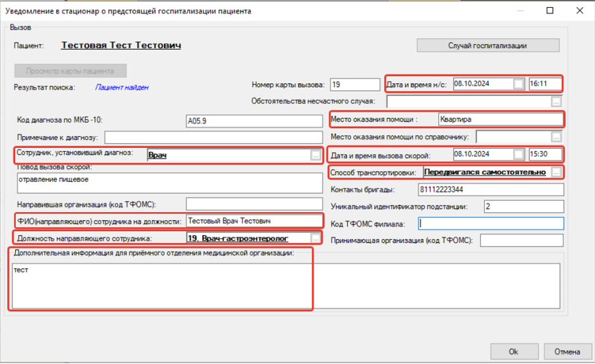This screenshot has height=364, width=595.
Task: Focus the Код ТФОМС филиала field
Action: coord(490,223)
